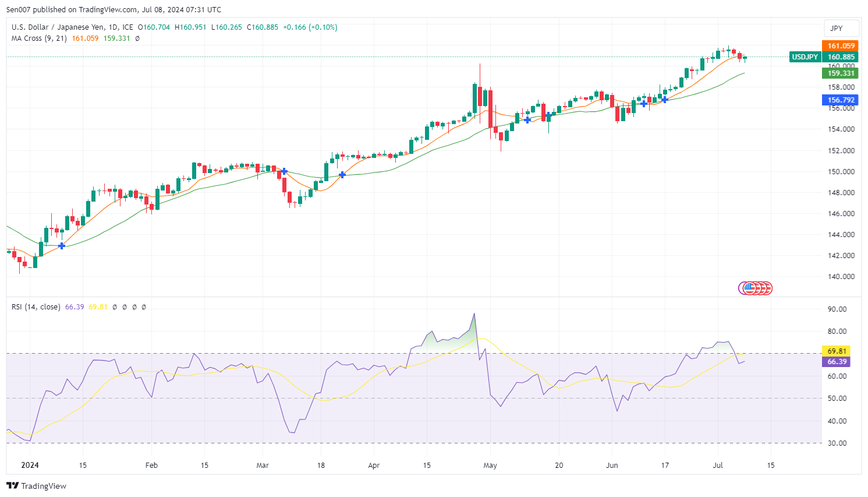Click the purple 66.39 value in RSI legend
Viewport: 868px width, 497px height.
click(75, 307)
